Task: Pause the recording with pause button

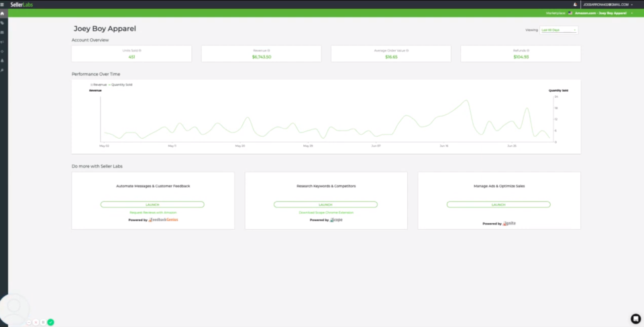Action: pyautogui.click(x=43, y=322)
